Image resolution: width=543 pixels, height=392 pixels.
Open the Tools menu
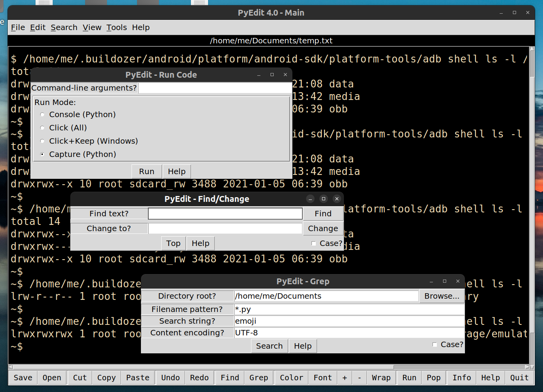[117, 27]
